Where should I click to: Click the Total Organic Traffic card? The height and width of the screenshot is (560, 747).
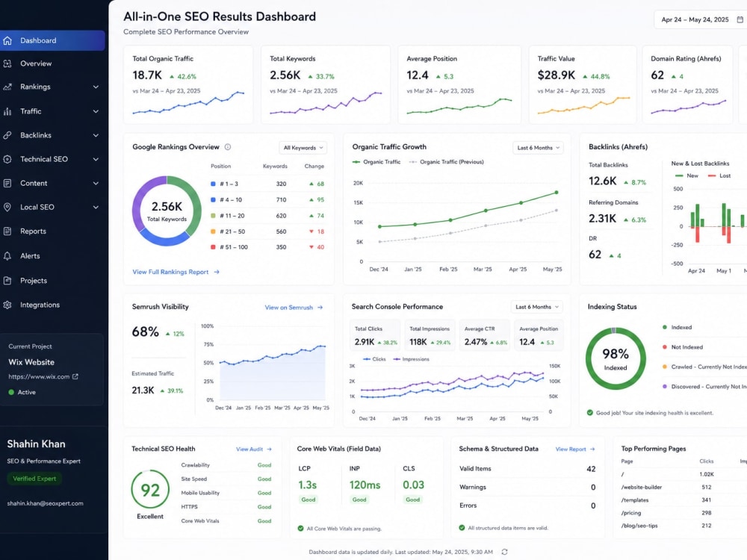tap(188, 85)
